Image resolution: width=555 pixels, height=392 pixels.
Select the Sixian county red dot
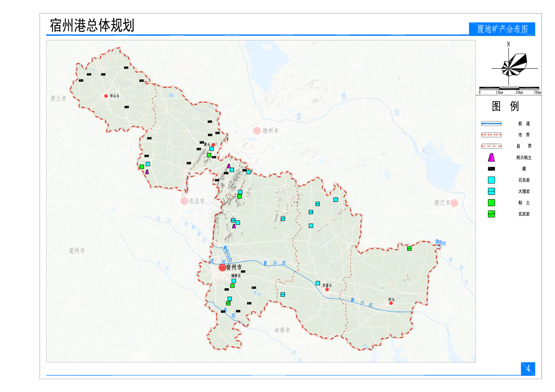391,303
